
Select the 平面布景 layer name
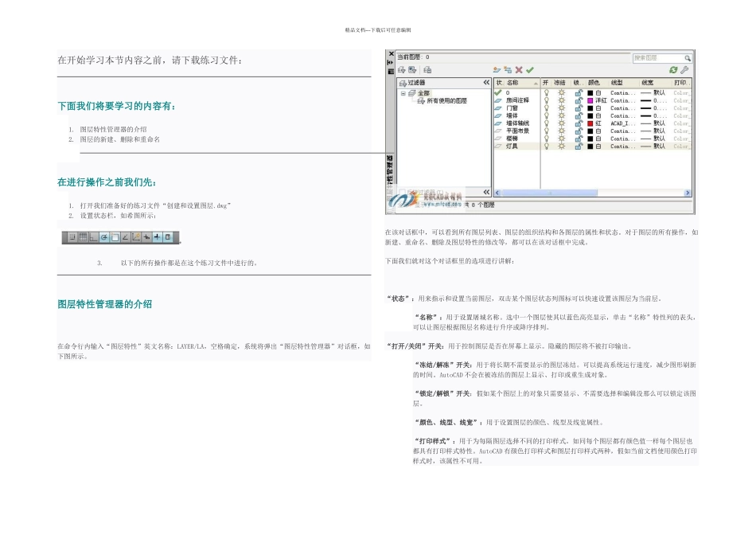tap(517, 131)
